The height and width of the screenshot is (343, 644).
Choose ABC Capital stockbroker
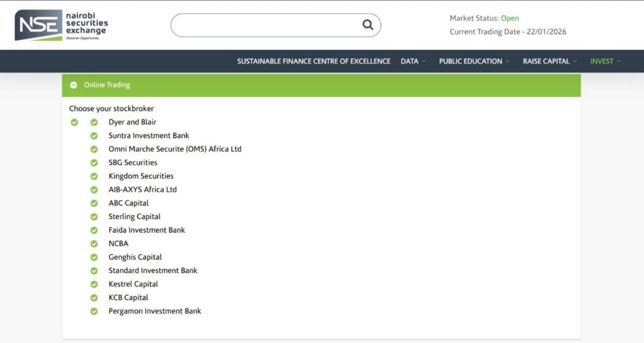pos(128,203)
